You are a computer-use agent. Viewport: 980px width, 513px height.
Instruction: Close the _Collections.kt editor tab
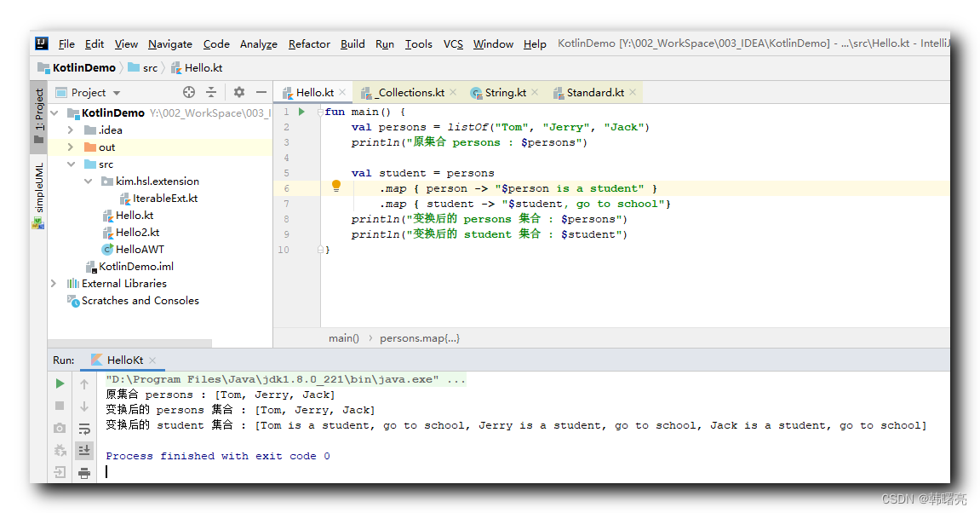[453, 93]
